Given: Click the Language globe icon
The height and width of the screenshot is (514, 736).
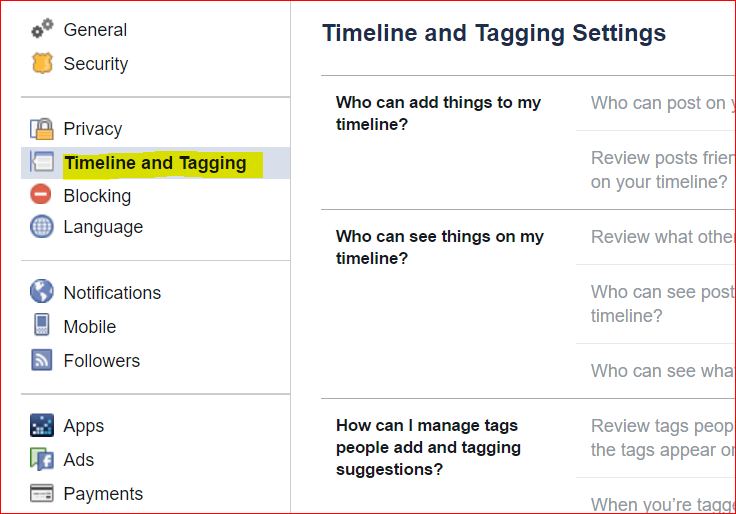Looking at the screenshot, I should (x=42, y=227).
